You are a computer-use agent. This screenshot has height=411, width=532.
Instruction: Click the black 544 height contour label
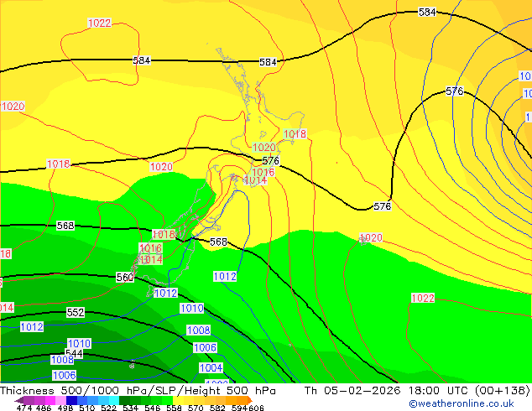tap(74, 353)
